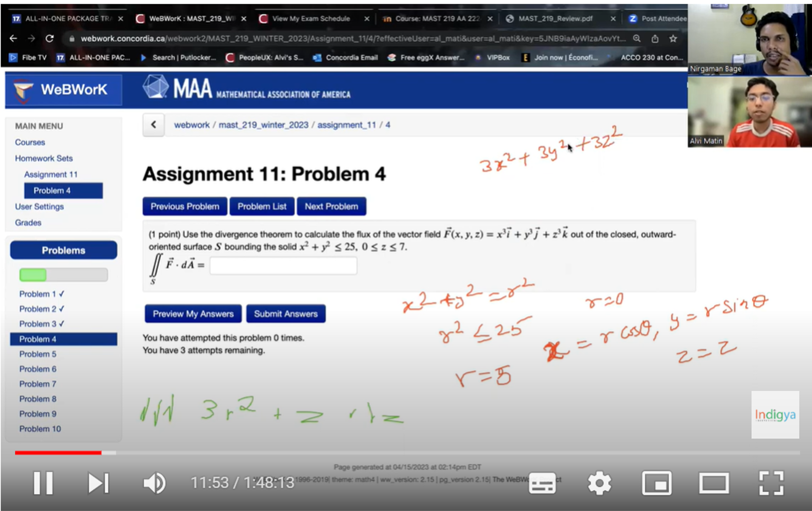Switch to Course: MAST 219 AA tab
The image size is (812, 511).
437,19
